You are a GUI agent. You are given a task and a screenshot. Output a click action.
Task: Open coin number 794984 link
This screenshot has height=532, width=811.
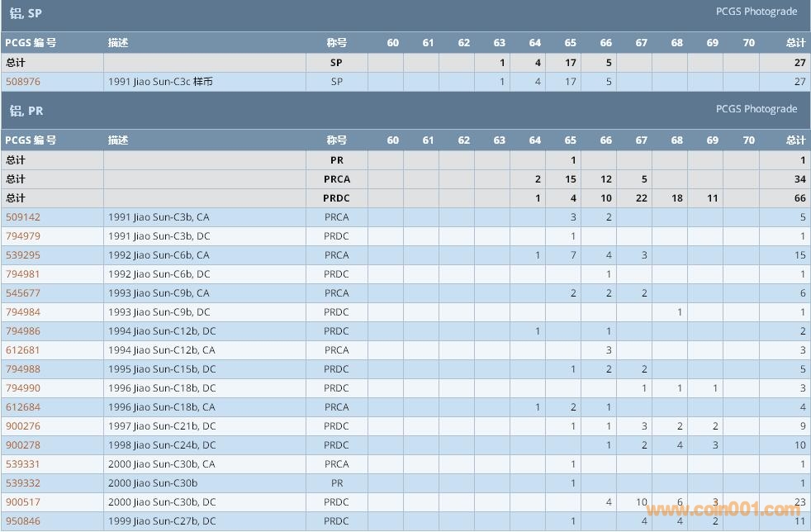pos(23,312)
